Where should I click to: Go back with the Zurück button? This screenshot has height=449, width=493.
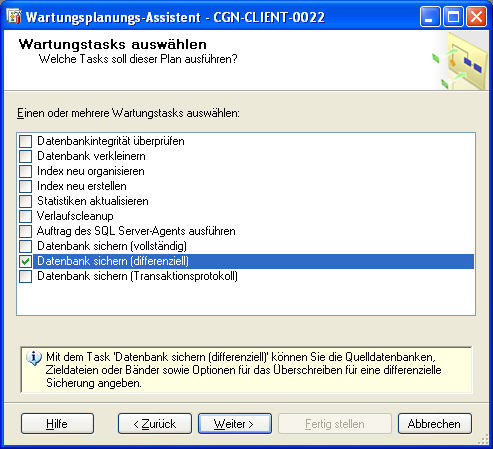click(155, 424)
